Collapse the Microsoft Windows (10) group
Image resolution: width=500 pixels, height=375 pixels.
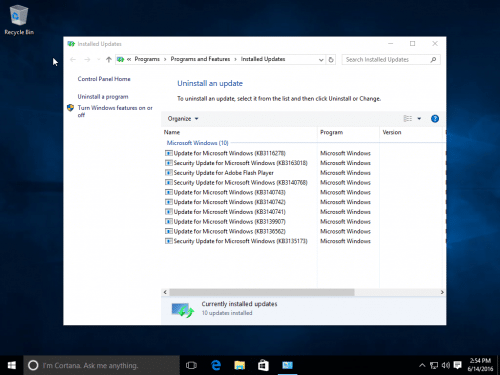(197, 143)
